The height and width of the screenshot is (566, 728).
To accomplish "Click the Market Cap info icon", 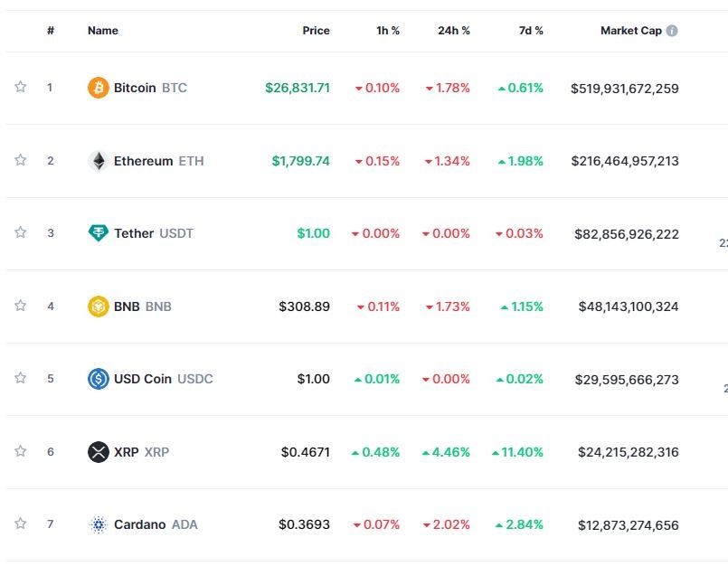I will tap(672, 31).
